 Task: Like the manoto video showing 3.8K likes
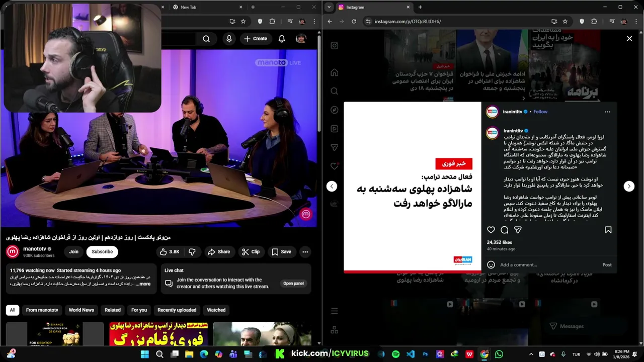point(169,252)
